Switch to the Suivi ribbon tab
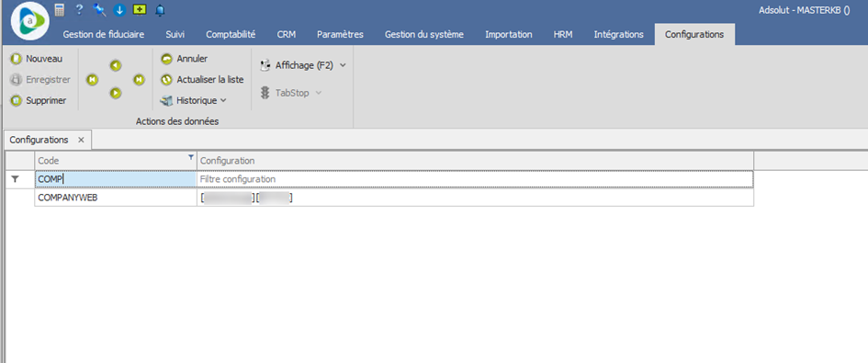Viewport: 868px width, 363px height. [175, 34]
